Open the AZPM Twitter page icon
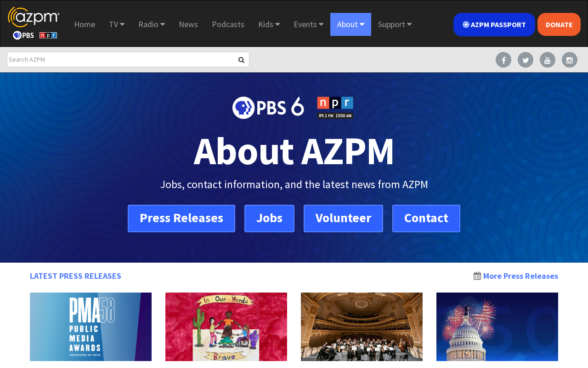This screenshot has width=588, height=368. (526, 60)
